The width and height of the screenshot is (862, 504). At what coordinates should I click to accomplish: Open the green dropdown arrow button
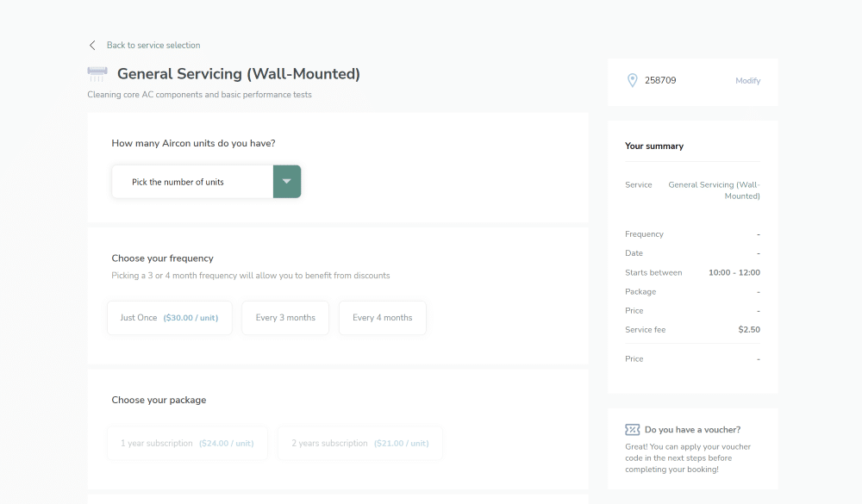287,182
